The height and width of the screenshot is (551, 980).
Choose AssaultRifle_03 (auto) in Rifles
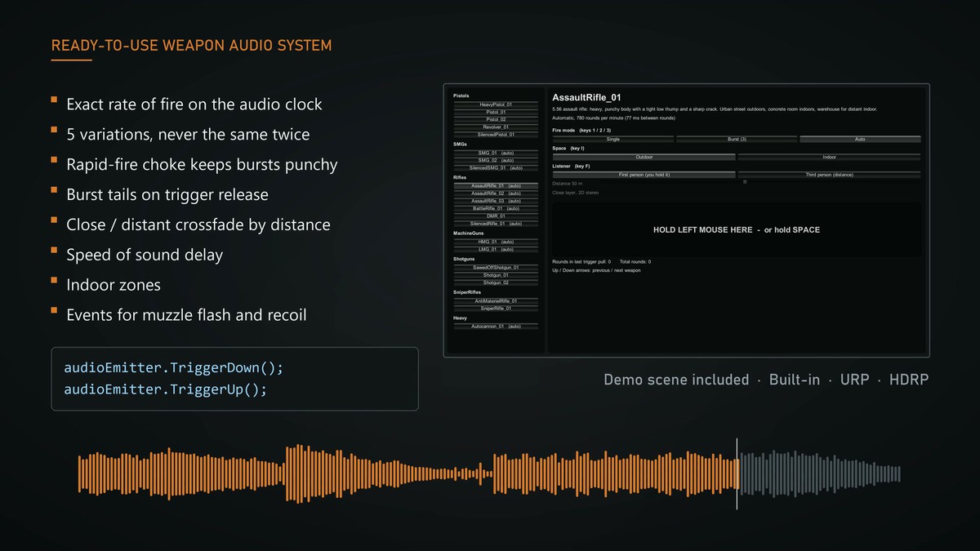click(x=496, y=201)
